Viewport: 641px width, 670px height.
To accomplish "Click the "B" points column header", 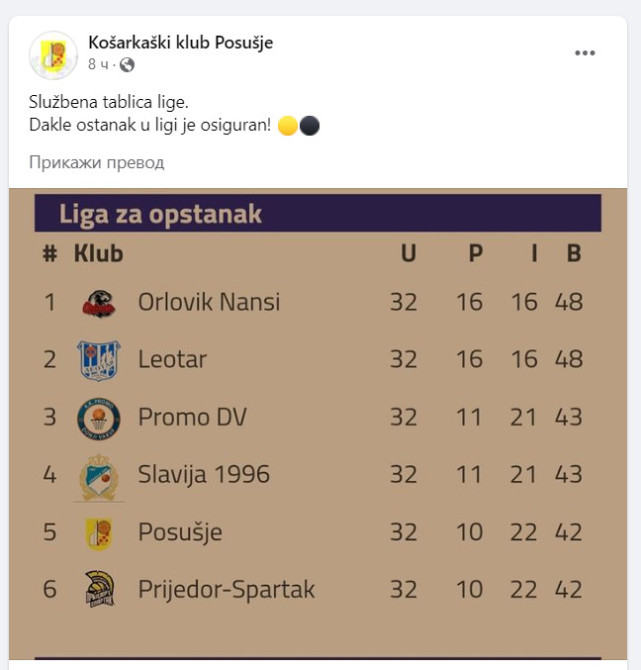I will [x=573, y=253].
